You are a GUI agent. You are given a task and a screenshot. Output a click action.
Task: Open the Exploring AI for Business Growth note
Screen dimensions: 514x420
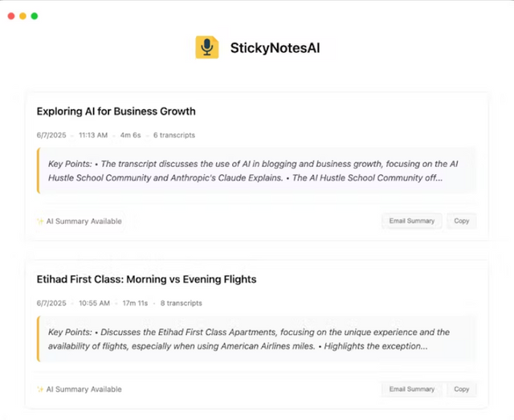coord(116,112)
